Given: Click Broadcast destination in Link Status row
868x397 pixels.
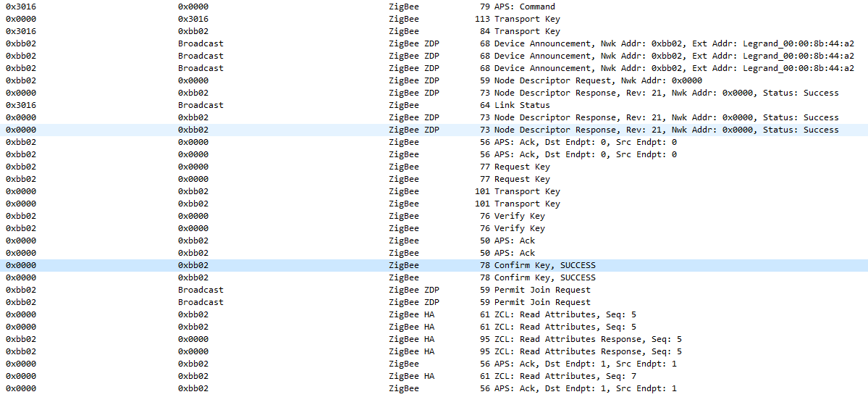Looking at the screenshot, I should (201, 104).
